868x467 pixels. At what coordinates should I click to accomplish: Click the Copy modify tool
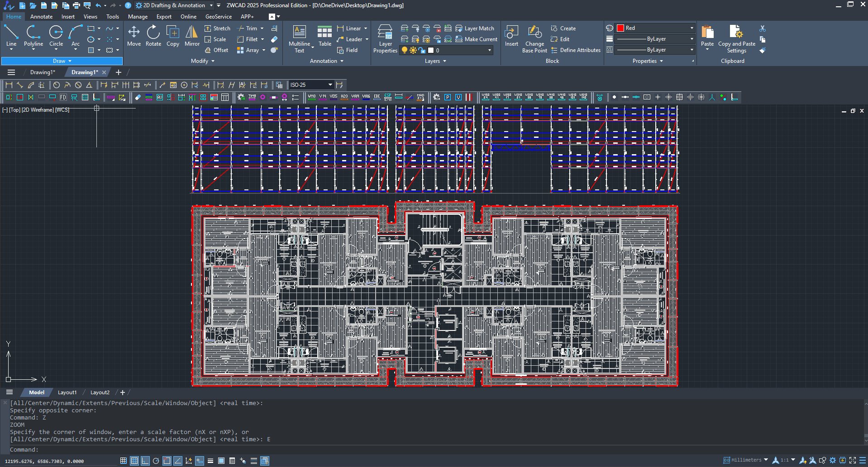pos(173,36)
